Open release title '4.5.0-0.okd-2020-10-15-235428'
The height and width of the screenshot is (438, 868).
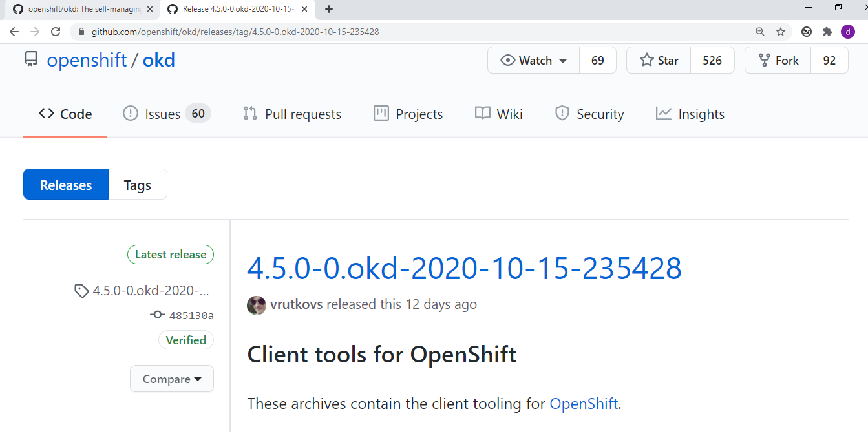(x=464, y=268)
